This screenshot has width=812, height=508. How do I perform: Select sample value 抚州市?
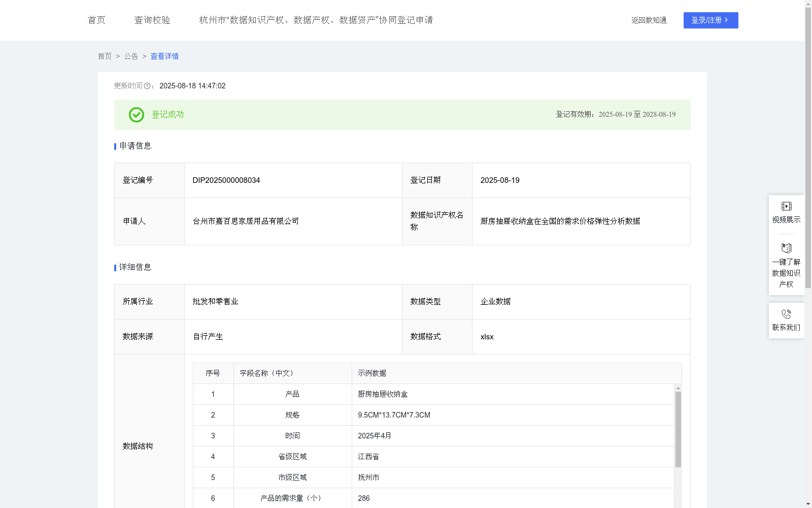click(x=368, y=478)
